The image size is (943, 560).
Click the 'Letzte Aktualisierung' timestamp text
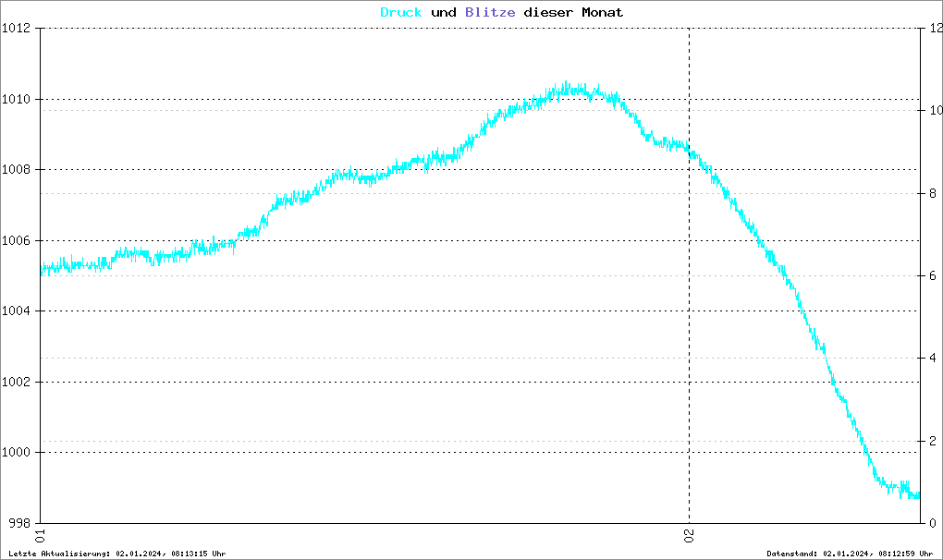(x=116, y=554)
